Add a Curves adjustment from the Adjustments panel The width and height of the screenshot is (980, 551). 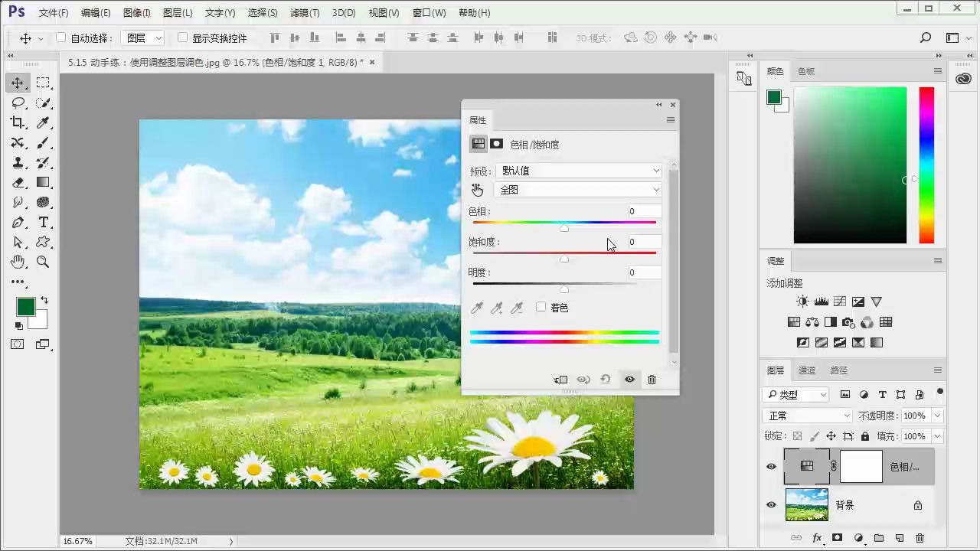[x=838, y=301]
